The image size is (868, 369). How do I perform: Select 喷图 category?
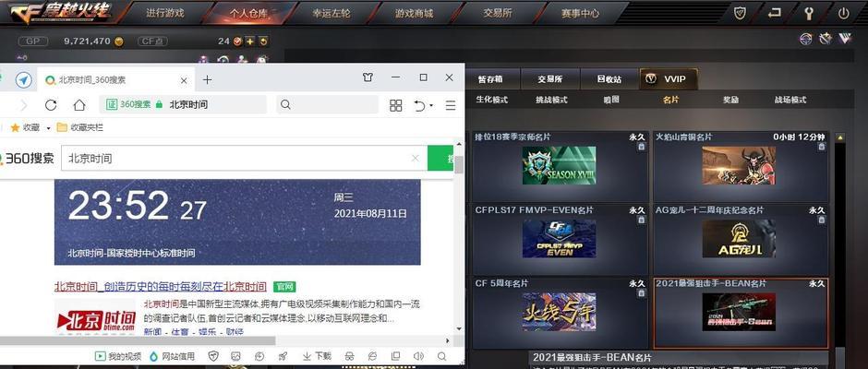(610, 101)
